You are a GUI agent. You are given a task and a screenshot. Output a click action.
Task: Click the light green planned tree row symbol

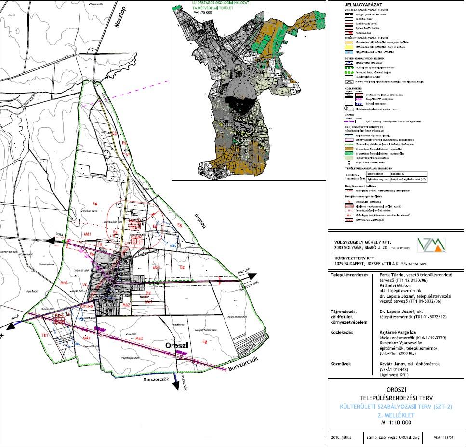coord(349,72)
